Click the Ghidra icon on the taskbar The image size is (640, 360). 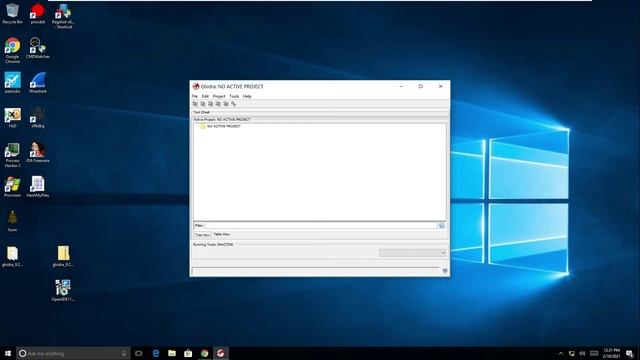(221, 353)
